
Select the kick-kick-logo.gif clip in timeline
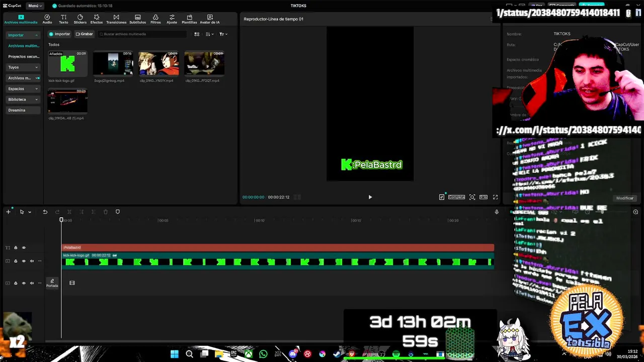tap(278, 260)
